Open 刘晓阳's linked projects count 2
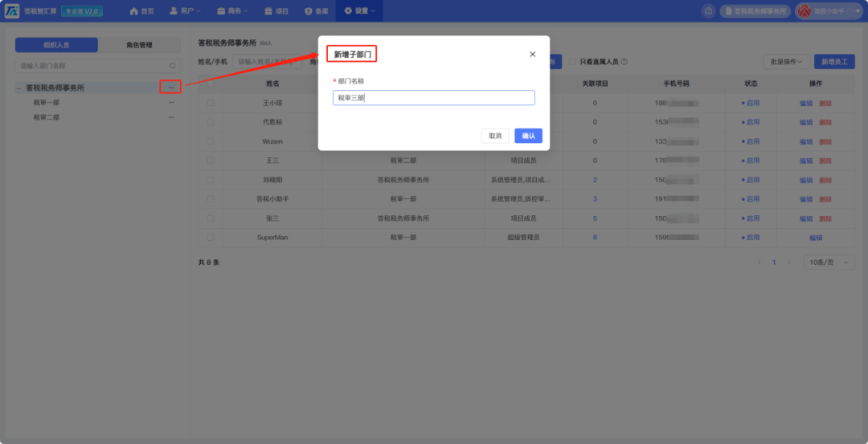 (595, 180)
